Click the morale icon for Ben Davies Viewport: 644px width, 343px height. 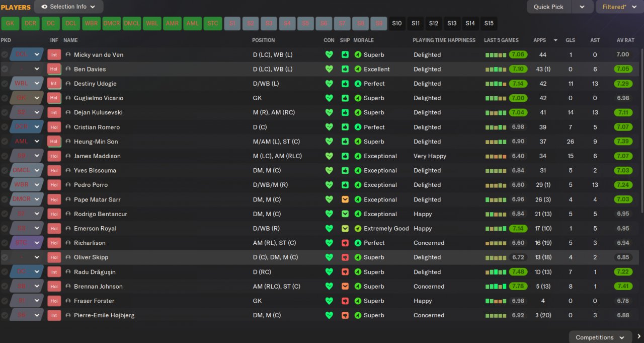point(358,69)
